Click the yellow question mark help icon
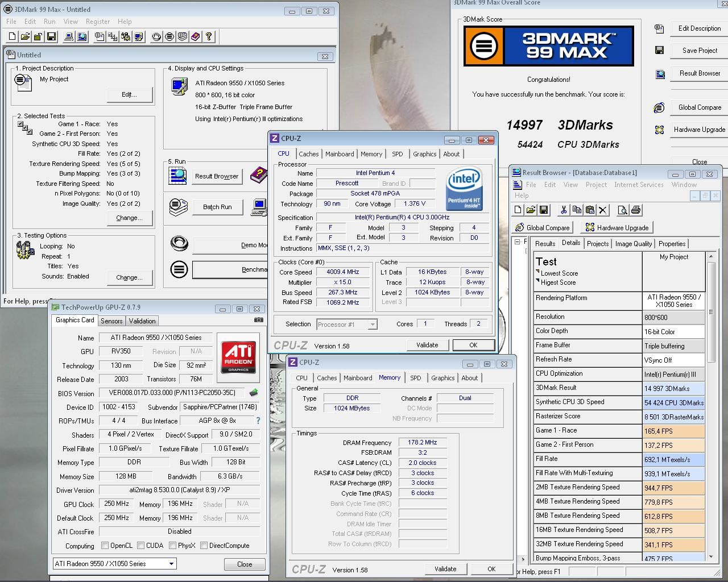Viewport: 728px width, 582px height. 209,37
